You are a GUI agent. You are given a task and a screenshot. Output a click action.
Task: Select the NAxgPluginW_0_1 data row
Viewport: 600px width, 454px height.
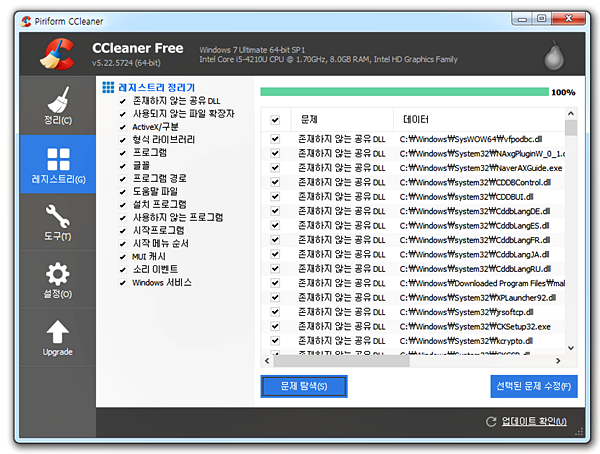click(x=413, y=154)
